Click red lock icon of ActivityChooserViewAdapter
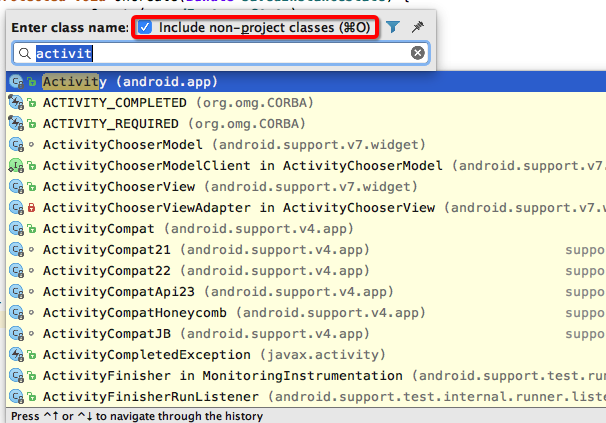This screenshot has width=606, height=423. click(x=32, y=208)
